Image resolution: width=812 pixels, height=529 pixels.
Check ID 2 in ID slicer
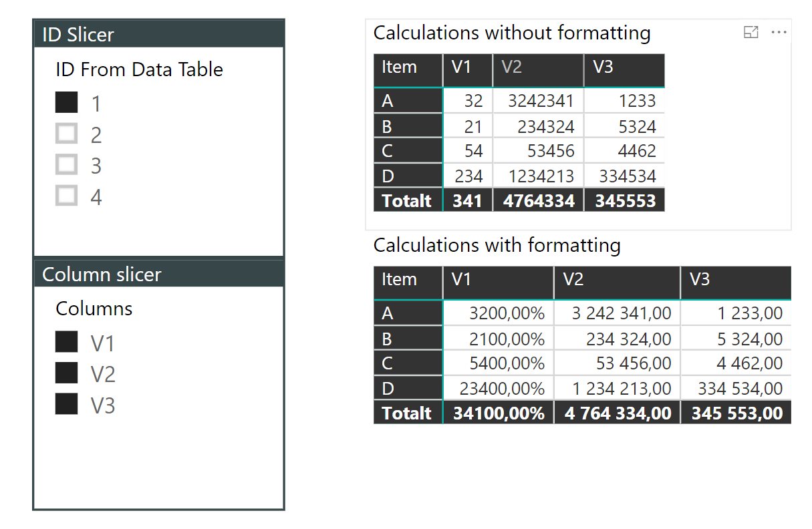[x=67, y=134]
